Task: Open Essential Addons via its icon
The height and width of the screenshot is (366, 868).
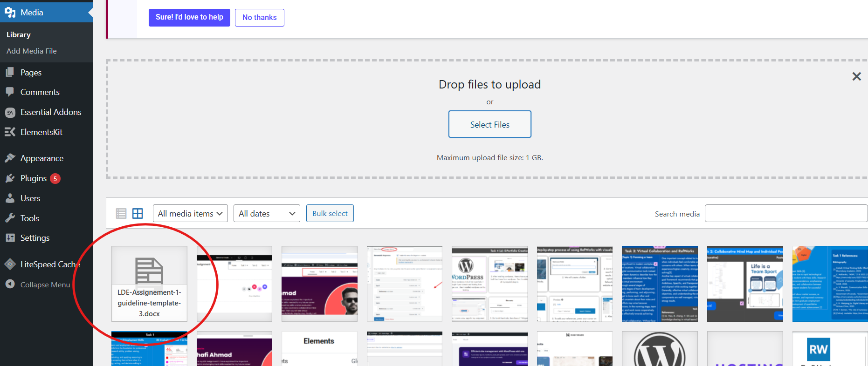Action: coord(10,112)
